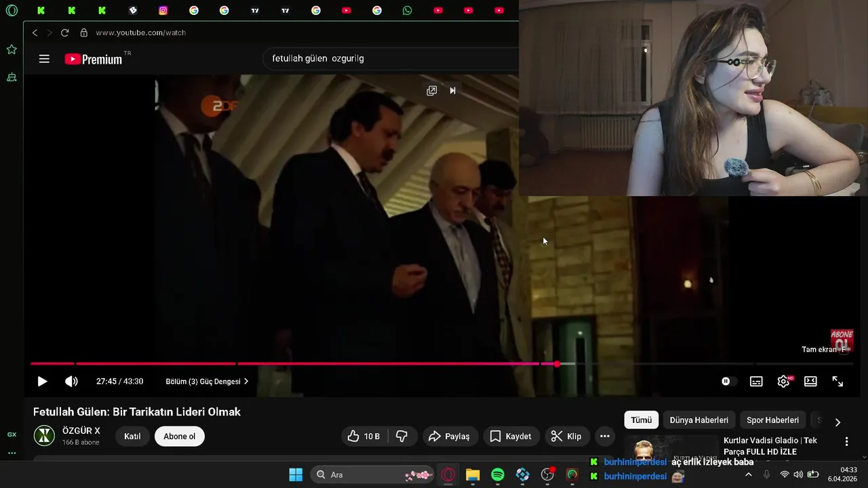Screen dimensions: 868x488
Task: Click the site lock icon in address bar
Action: click(84, 33)
